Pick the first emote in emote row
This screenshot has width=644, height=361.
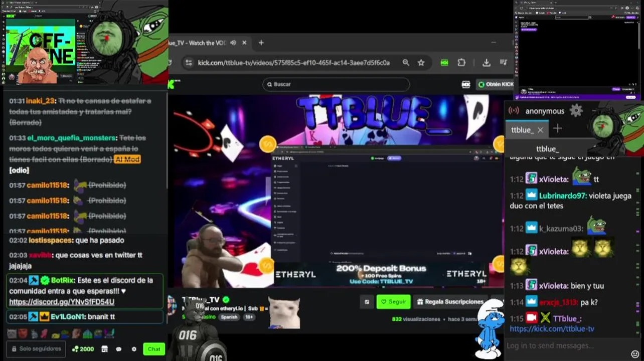point(11,333)
